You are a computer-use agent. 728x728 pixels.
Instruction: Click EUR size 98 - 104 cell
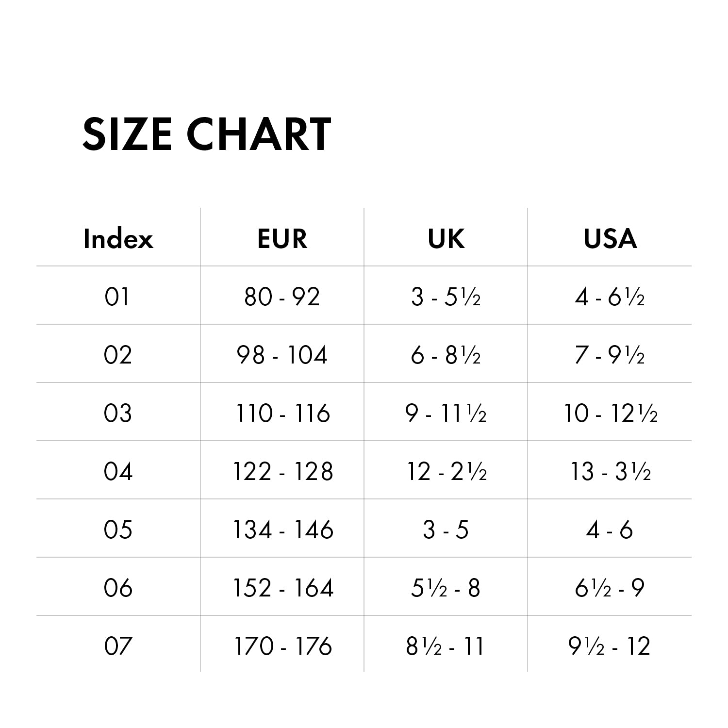click(282, 355)
